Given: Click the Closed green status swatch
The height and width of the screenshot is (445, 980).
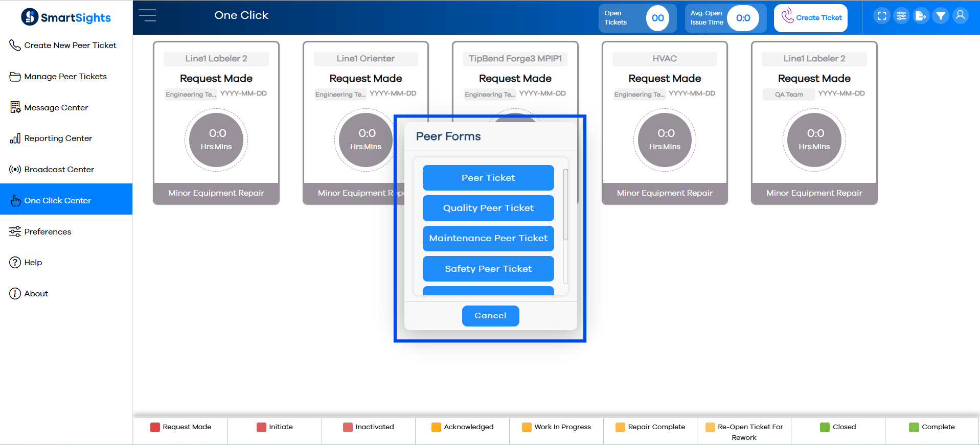Looking at the screenshot, I should [825, 427].
